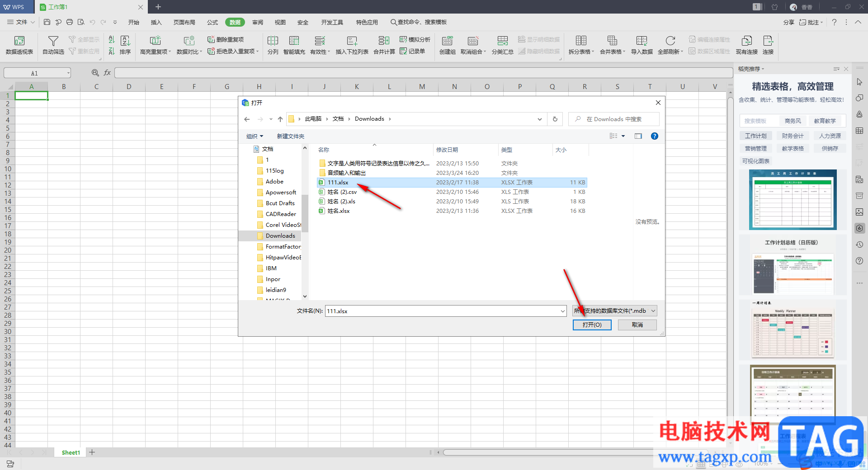
Task: Click the search Downloads field
Action: (614, 119)
